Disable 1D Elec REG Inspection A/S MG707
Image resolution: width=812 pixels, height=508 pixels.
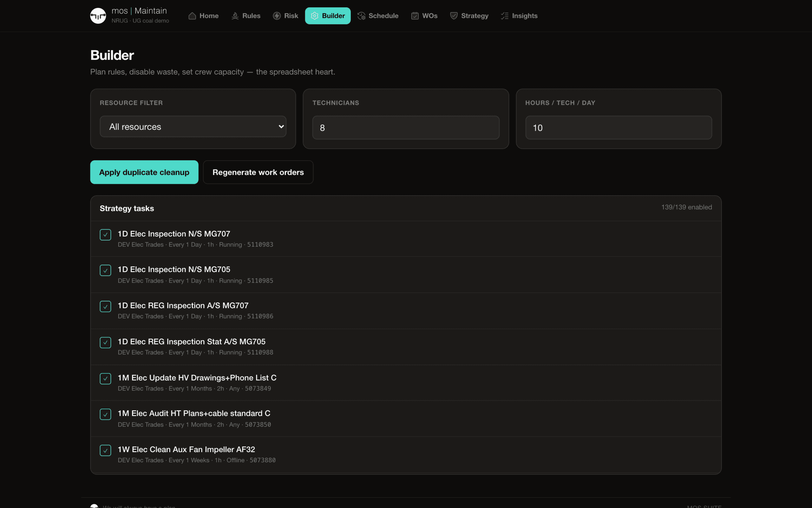pyautogui.click(x=105, y=306)
